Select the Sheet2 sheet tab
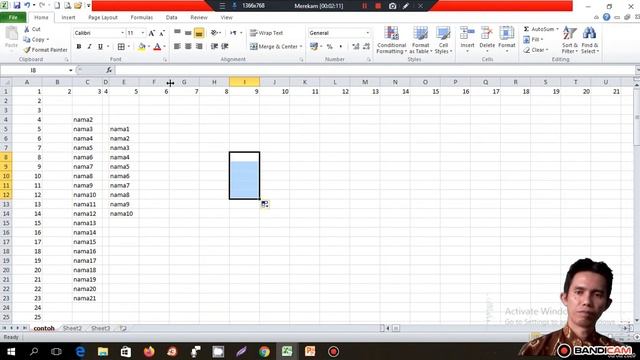The width and height of the screenshot is (640, 360). (x=72, y=328)
